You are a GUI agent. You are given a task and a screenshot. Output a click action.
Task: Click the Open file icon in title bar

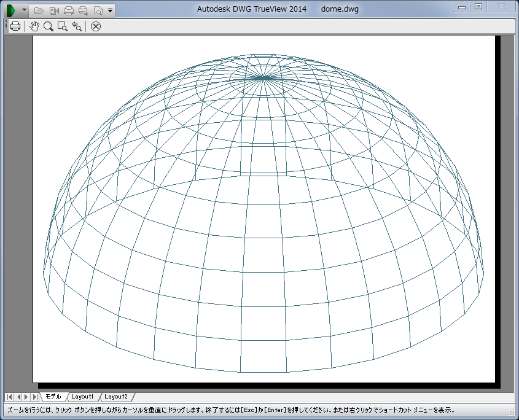39,10
